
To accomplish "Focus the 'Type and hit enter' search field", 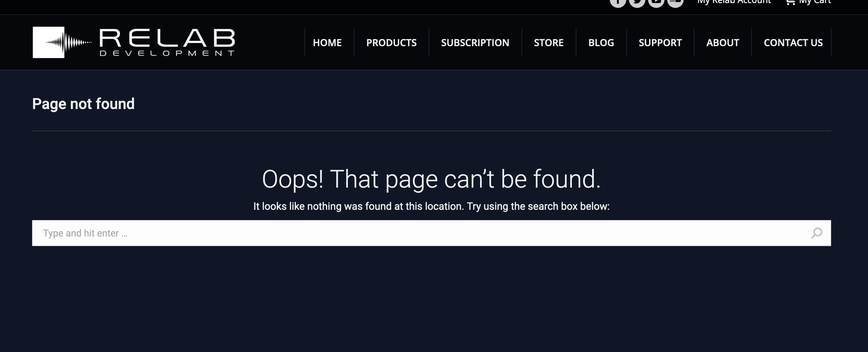I will 431,233.
